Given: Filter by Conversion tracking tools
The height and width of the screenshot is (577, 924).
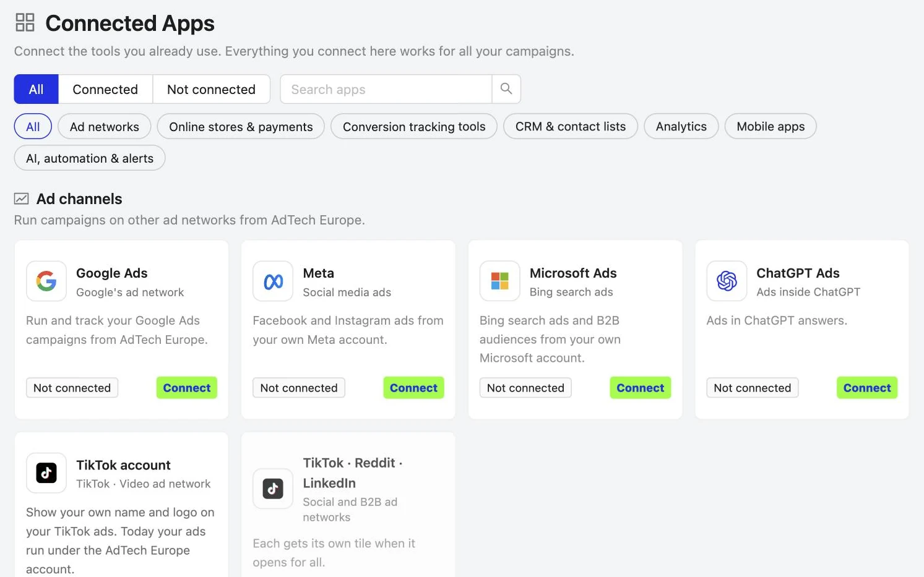Looking at the screenshot, I should [414, 127].
